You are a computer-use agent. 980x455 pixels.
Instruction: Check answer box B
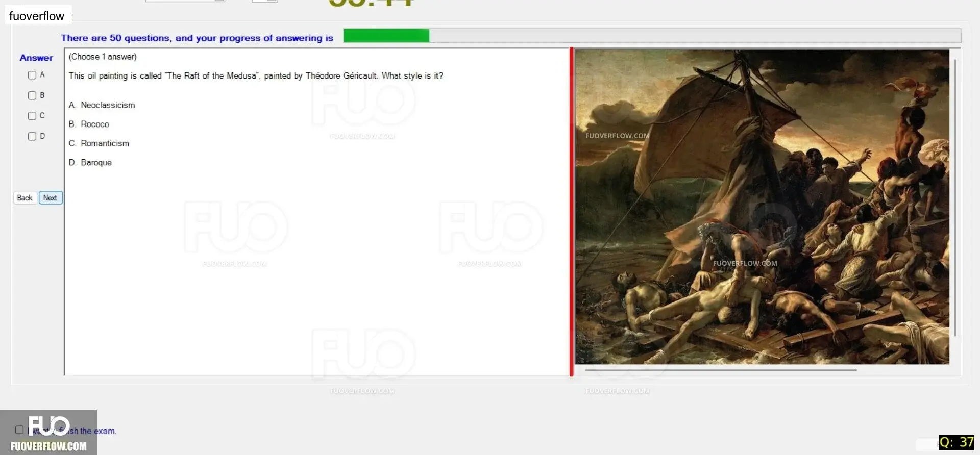pos(32,95)
